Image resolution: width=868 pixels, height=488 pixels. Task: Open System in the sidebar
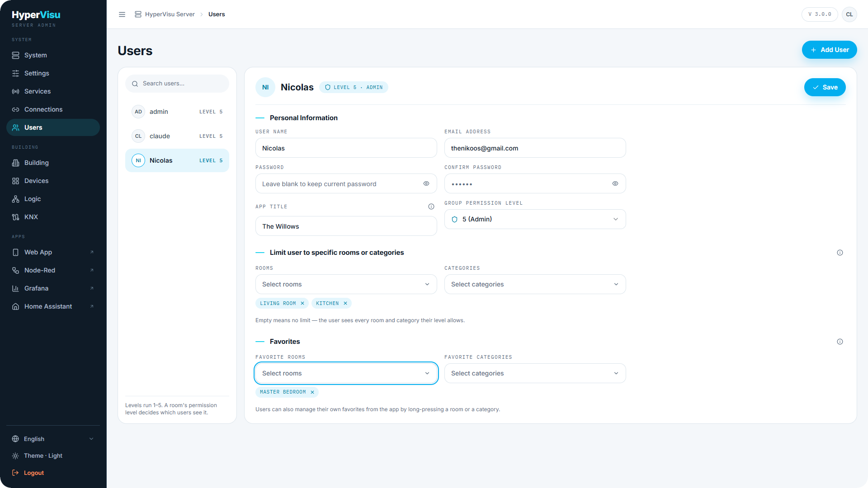[x=53, y=55]
